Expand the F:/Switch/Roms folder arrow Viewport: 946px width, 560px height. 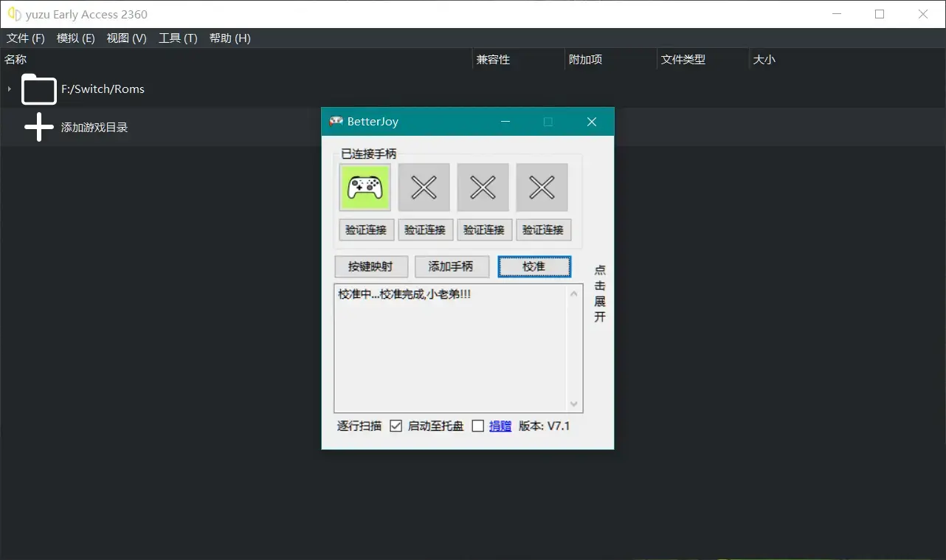click(x=9, y=89)
